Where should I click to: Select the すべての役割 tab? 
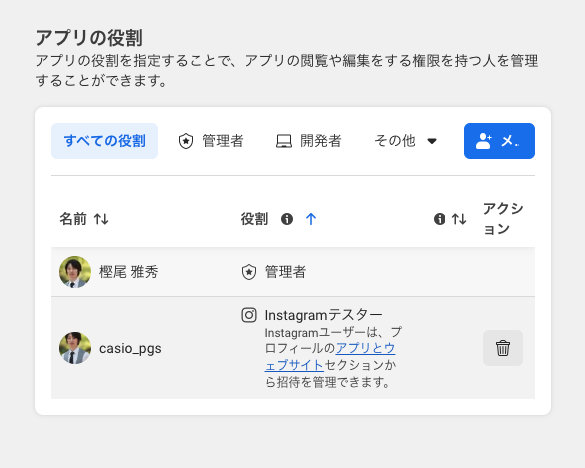tap(104, 141)
